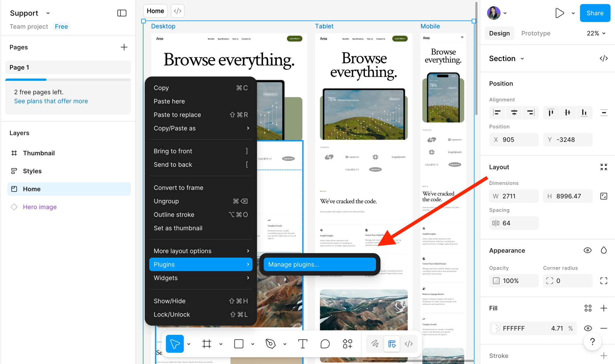Add a new page with plus icon

click(x=124, y=47)
